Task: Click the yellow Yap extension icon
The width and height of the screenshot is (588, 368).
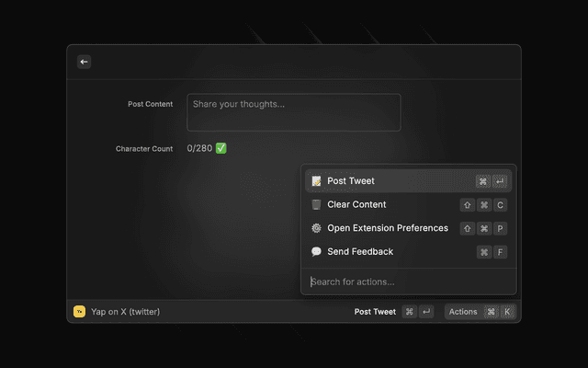Action: click(x=79, y=312)
